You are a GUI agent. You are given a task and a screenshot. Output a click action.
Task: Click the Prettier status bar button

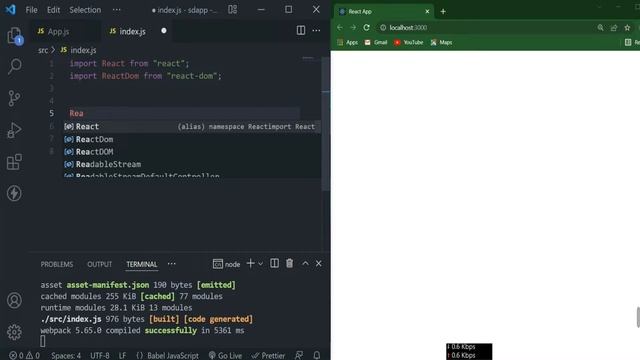(268, 356)
